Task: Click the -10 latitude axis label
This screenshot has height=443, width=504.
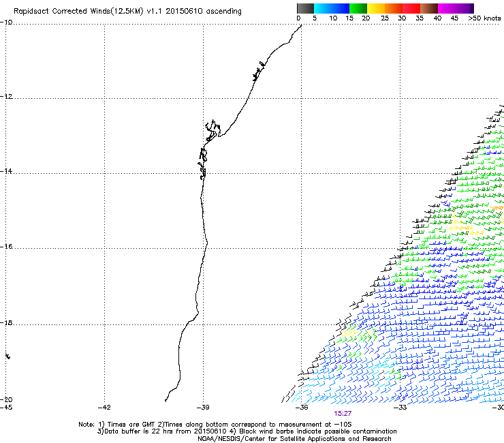Action: pyautogui.click(x=6, y=22)
